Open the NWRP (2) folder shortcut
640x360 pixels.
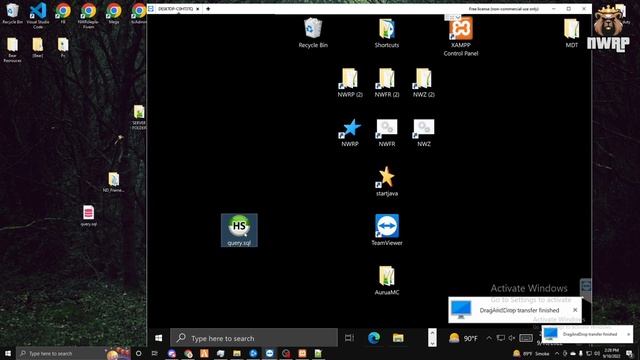pyautogui.click(x=350, y=83)
